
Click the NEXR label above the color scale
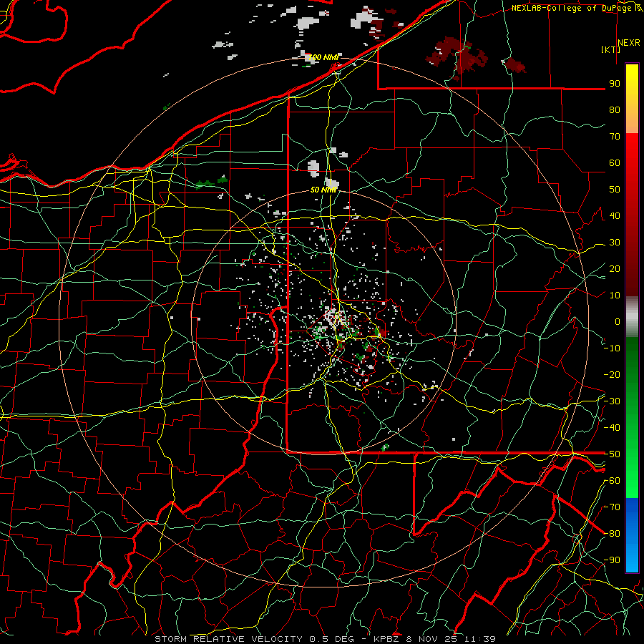[628, 43]
